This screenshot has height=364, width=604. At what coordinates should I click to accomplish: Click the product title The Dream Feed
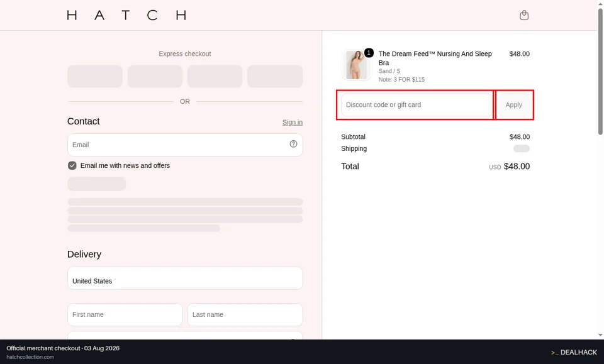(435, 58)
